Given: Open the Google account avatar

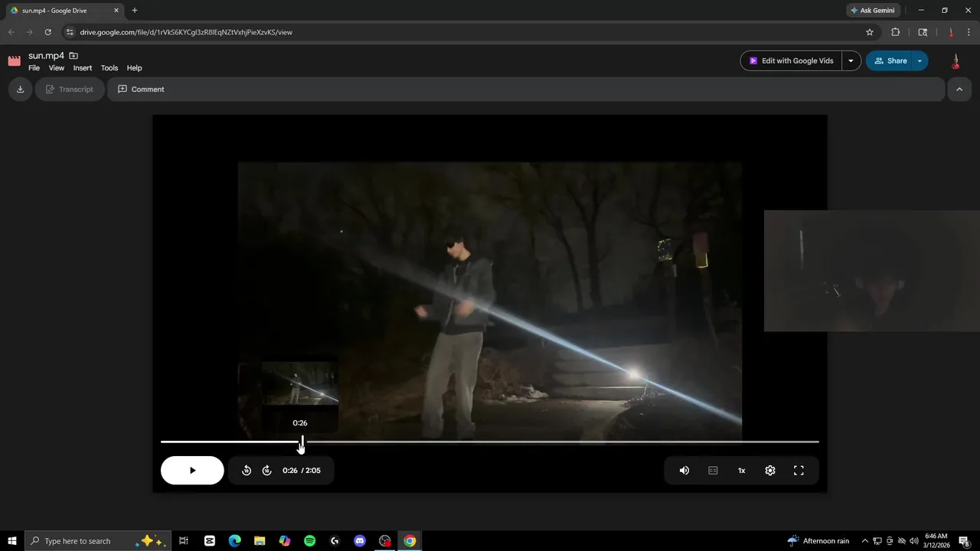Looking at the screenshot, I should [955, 61].
